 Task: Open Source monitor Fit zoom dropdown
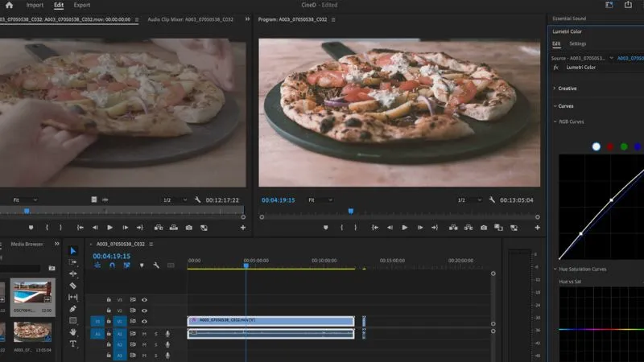coord(25,200)
